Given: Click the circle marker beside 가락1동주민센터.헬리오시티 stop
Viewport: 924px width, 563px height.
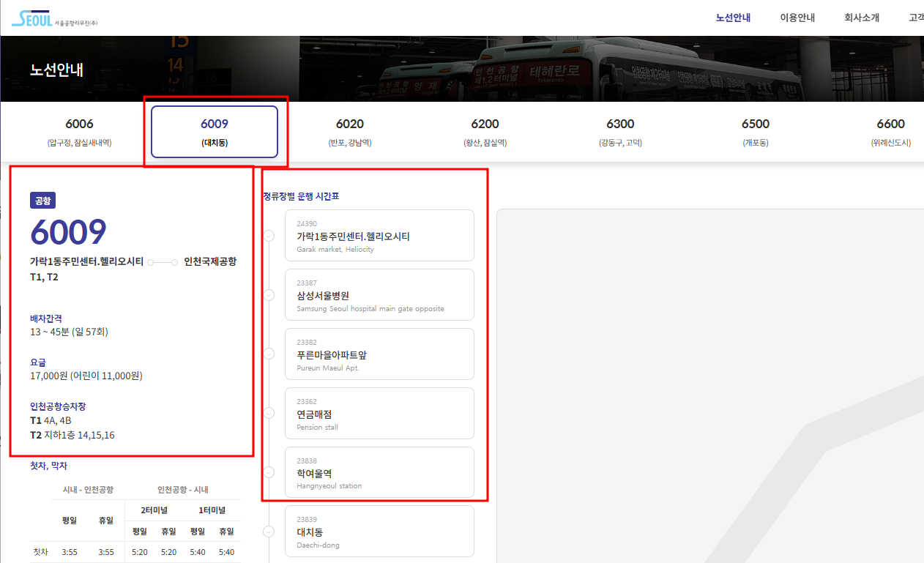Looking at the screenshot, I should (269, 236).
